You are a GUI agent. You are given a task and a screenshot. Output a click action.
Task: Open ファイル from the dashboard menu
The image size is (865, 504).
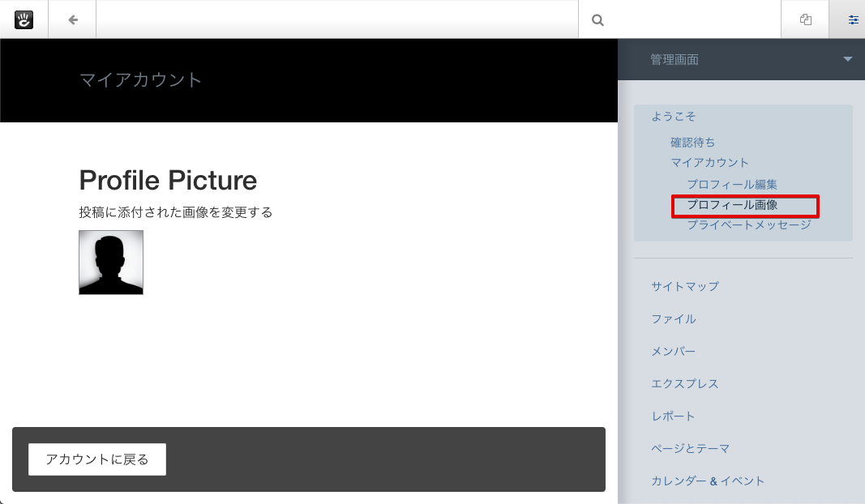pyautogui.click(x=672, y=318)
